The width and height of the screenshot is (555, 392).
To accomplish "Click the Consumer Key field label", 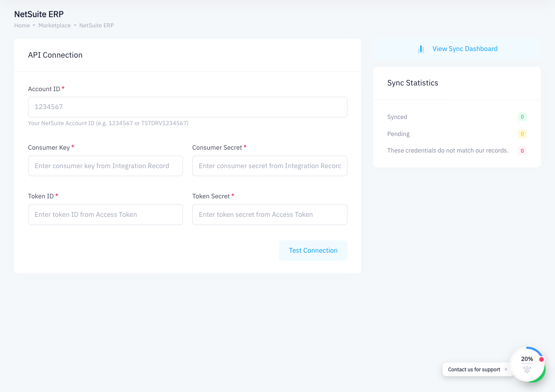I will (49, 147).
